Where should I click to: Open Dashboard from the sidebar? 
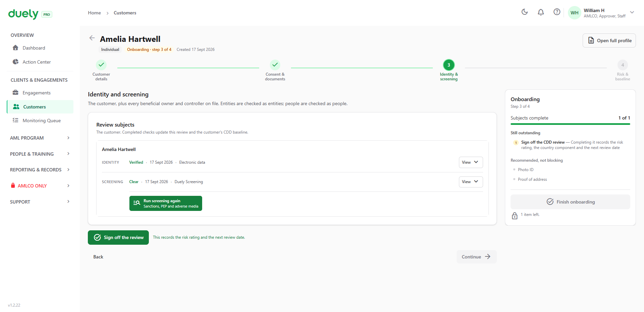point(40,48)
